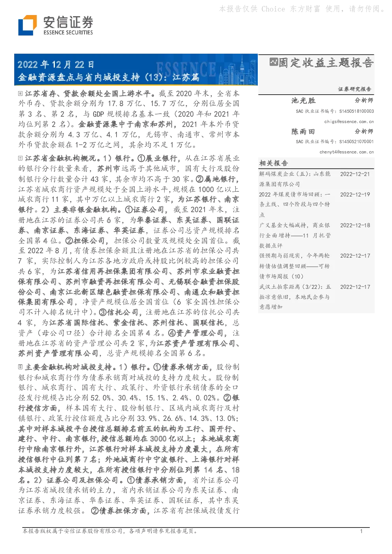Click the bullet icon before 江苏省存、贷款余额
392x554 pixels.
(x=20, y=94)
